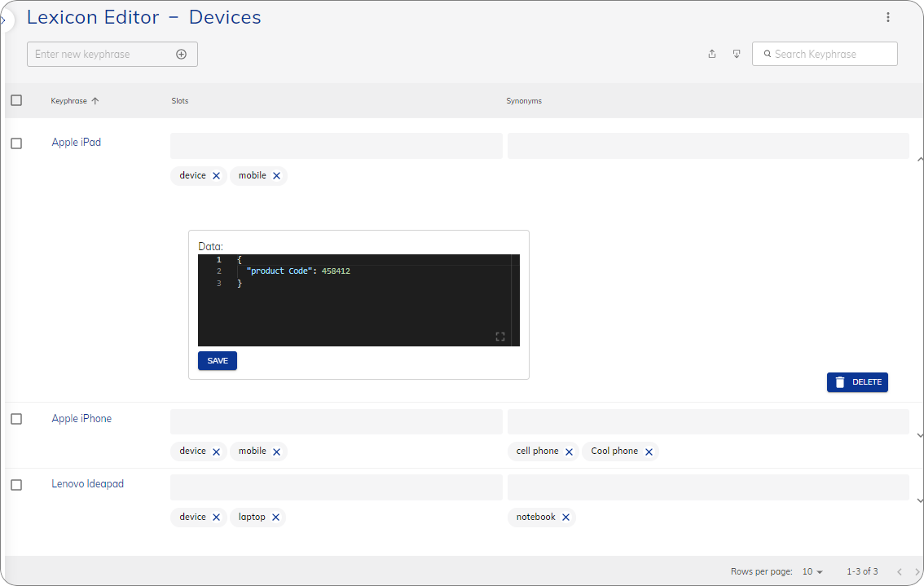This screenshot has height=586, width=924.
Task: Click the Lenovo Ideapad slots input
Action: 337,487
